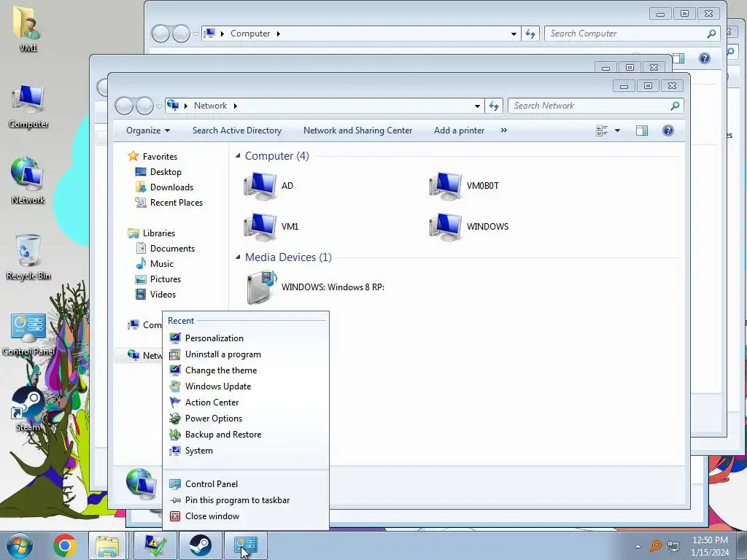Open the view options dropdown arrow
The width and height of the screenshot is (747, 560).
617,131
